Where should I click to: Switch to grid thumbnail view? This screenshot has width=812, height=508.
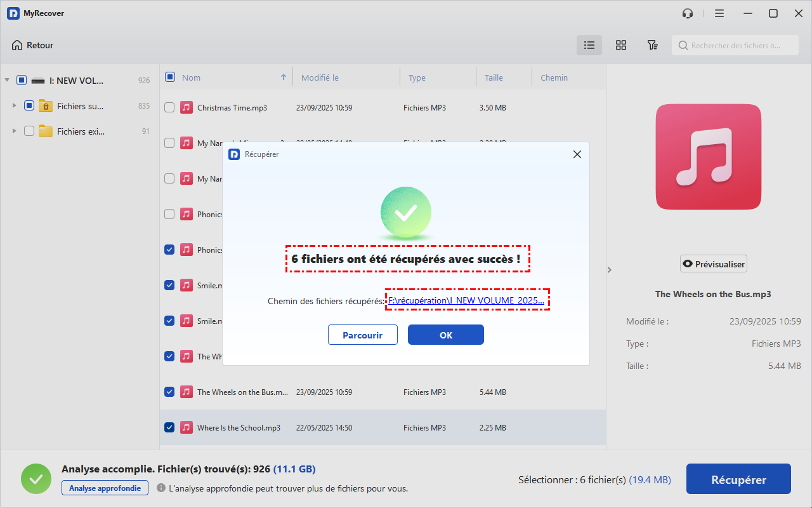coord(621,45)
